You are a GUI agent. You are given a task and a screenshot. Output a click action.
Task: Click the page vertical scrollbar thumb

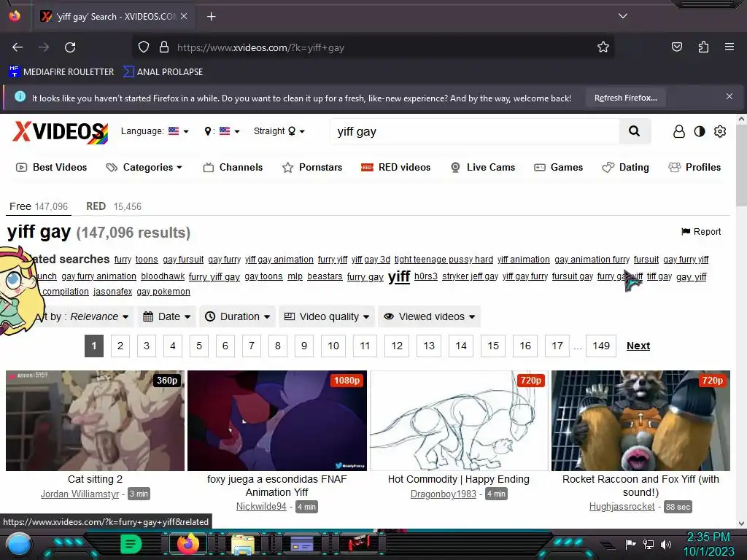pos(741,164)
